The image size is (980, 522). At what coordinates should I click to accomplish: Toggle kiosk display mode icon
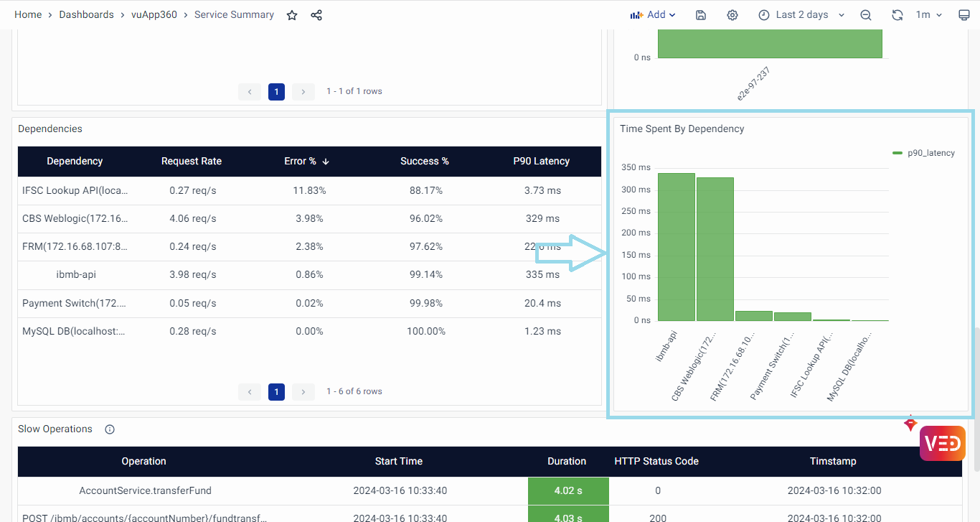[x=963, y=15]
